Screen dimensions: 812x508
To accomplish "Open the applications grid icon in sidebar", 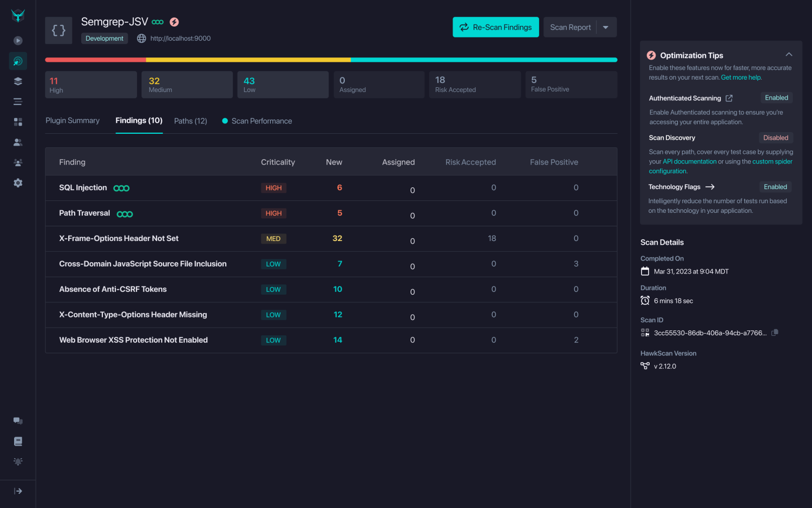I will point(18,121).
